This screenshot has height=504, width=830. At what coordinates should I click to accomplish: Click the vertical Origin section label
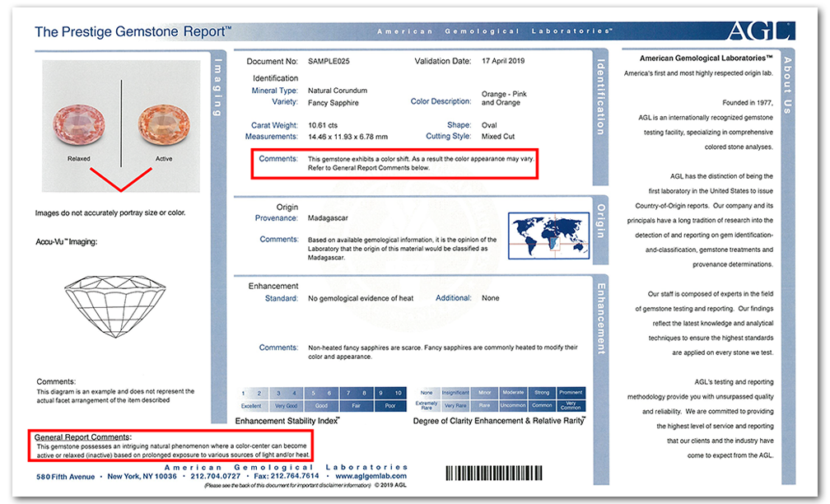[x=601, y=221]
